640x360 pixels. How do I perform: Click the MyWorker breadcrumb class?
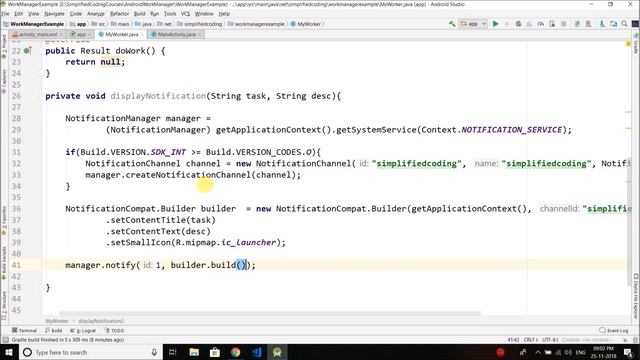[x=306, y=24]
